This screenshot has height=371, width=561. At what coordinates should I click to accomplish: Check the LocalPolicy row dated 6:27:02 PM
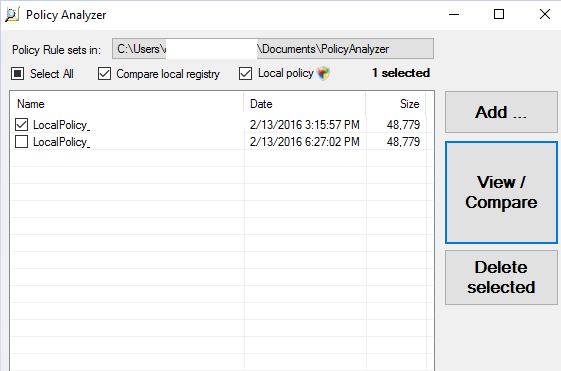tap(21, 142)
